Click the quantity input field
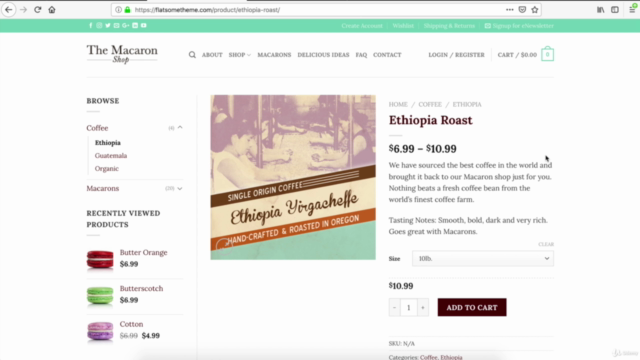Image resolution: width=640 pixels, height=360 pixels. coord(409,307)
